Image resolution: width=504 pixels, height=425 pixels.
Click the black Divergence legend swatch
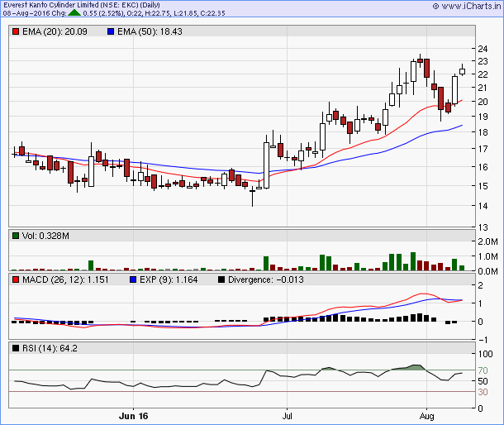tap(221, 279)
